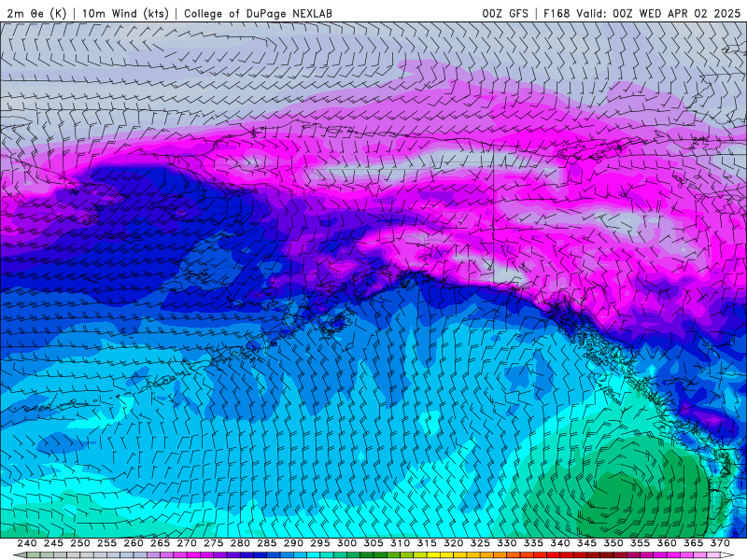The width and height of the screenshot is (747, 560).
Task: Click the 360 color scale label
Action: [x=667, y=543]
